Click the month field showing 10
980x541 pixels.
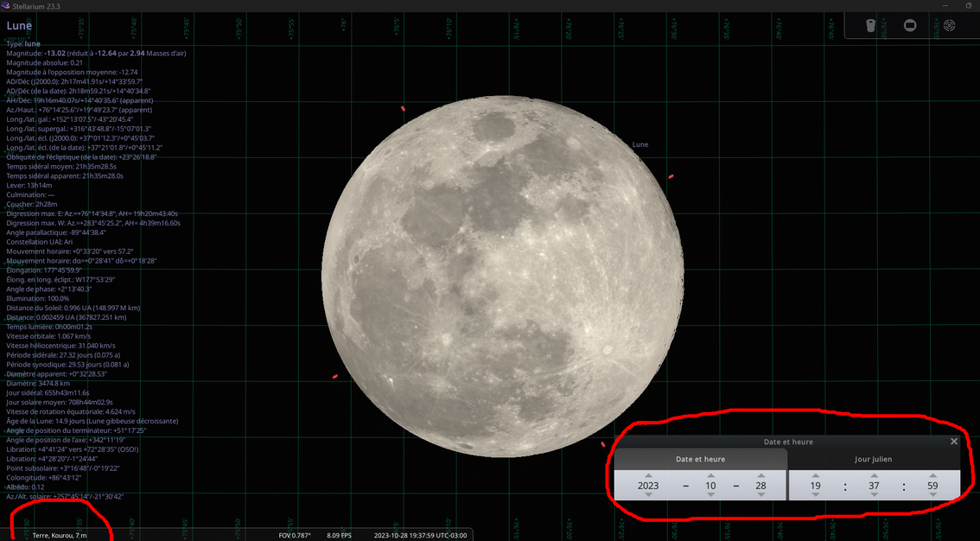click(710, 486)
